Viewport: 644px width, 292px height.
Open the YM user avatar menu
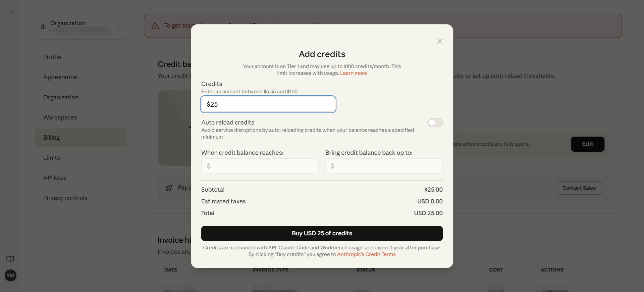(10, 276)
